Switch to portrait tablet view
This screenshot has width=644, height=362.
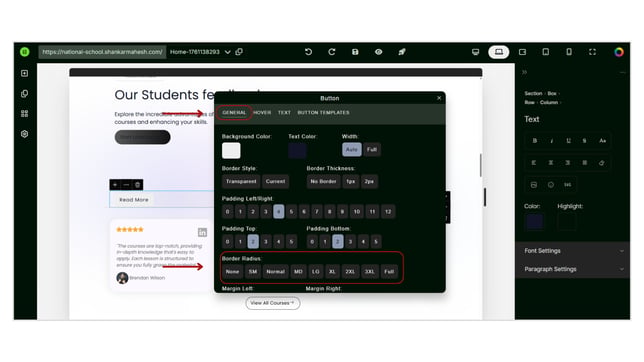point(545,52)
